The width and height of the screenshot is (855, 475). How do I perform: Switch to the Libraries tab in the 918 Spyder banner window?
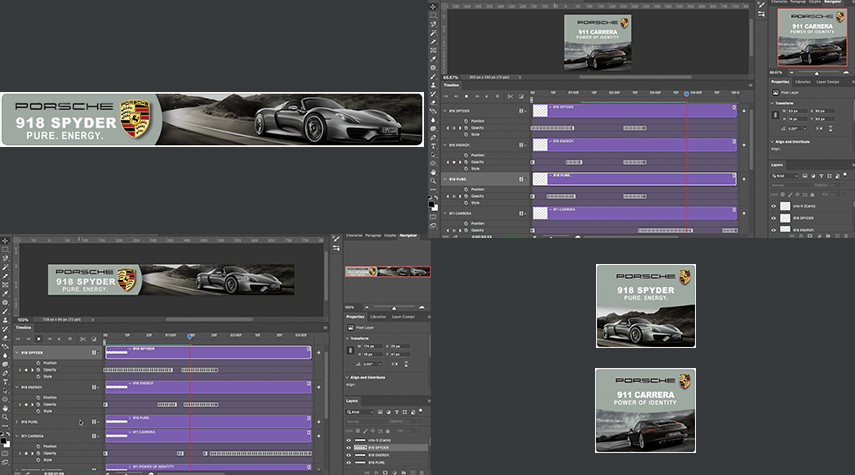click(378, 317)
